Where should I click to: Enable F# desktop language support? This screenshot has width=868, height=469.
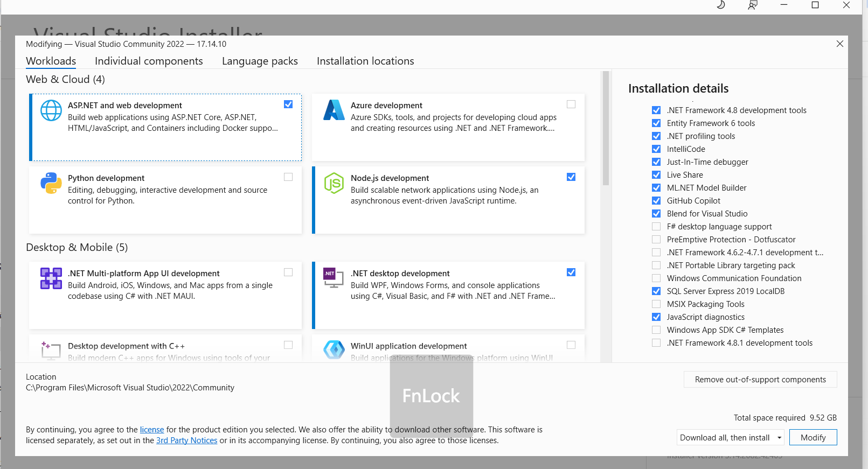click(656, 227)
